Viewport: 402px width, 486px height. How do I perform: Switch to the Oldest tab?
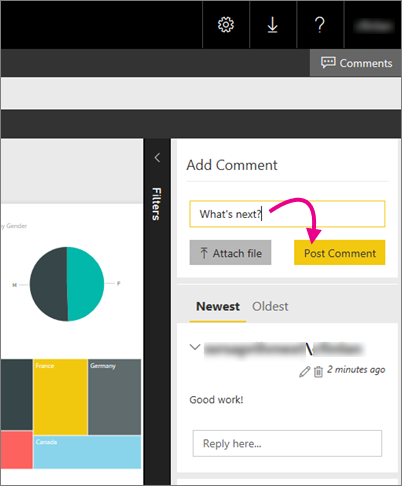[270, 307]
